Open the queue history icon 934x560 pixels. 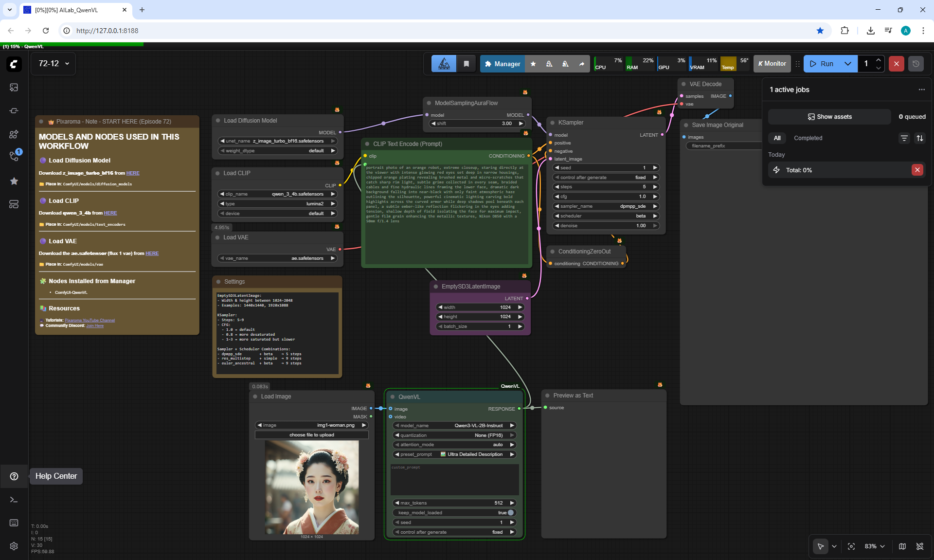click(x=916, y=64)
